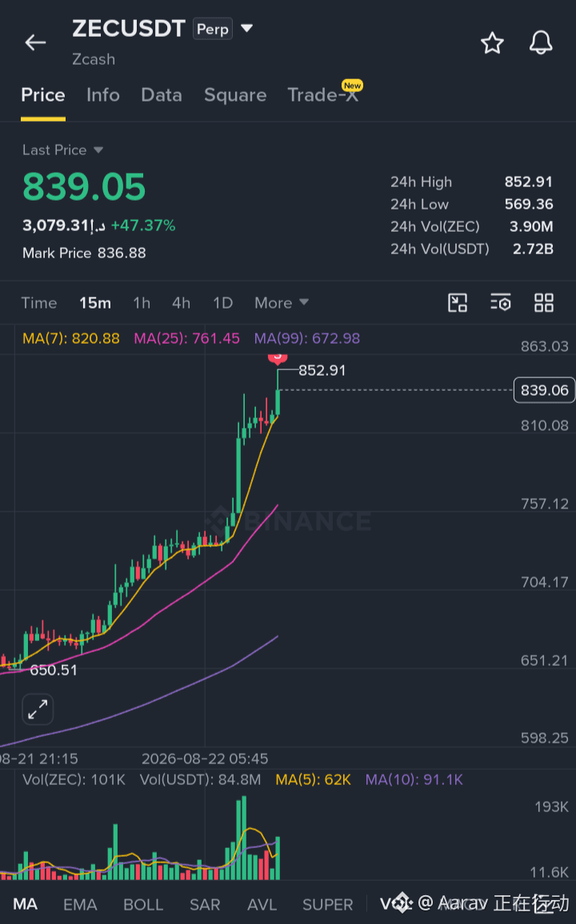Tap the Perp contract badge
The height and width of the screenshot is (924, 576).
[x=212, y=29]
